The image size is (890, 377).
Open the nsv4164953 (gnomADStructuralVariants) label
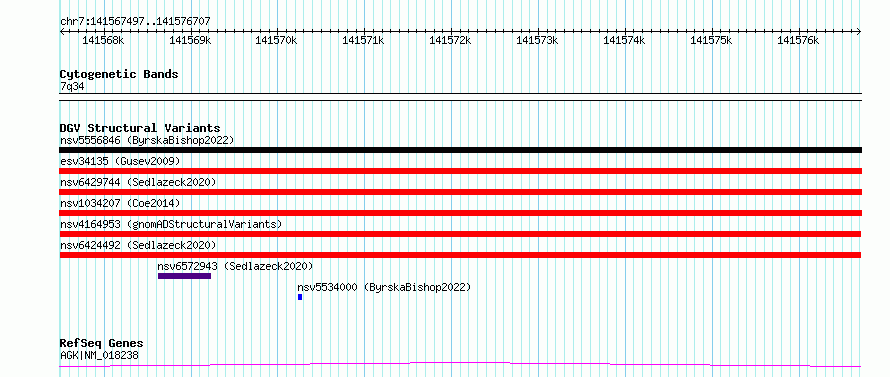[171, 224]
